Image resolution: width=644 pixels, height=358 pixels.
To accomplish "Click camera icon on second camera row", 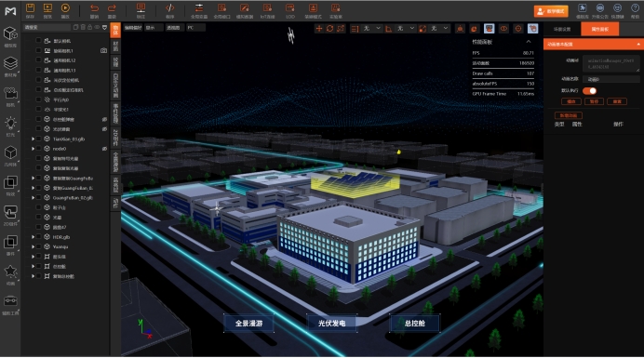I will (103, 50).
